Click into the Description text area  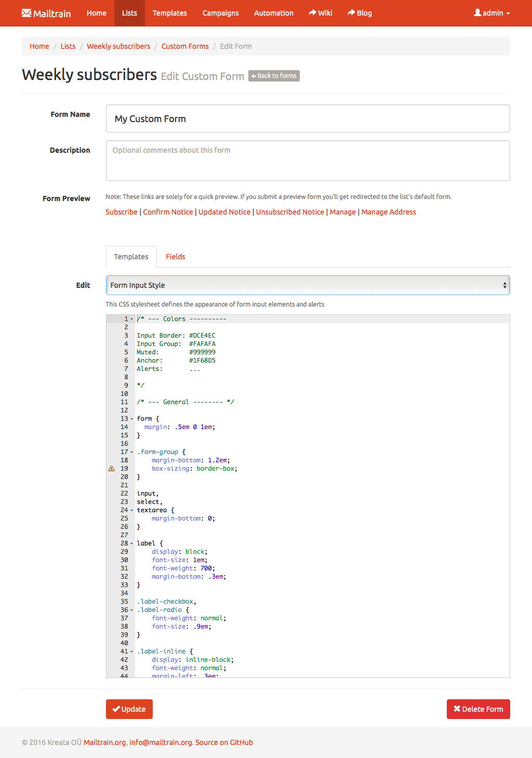(x=308, y=161)
